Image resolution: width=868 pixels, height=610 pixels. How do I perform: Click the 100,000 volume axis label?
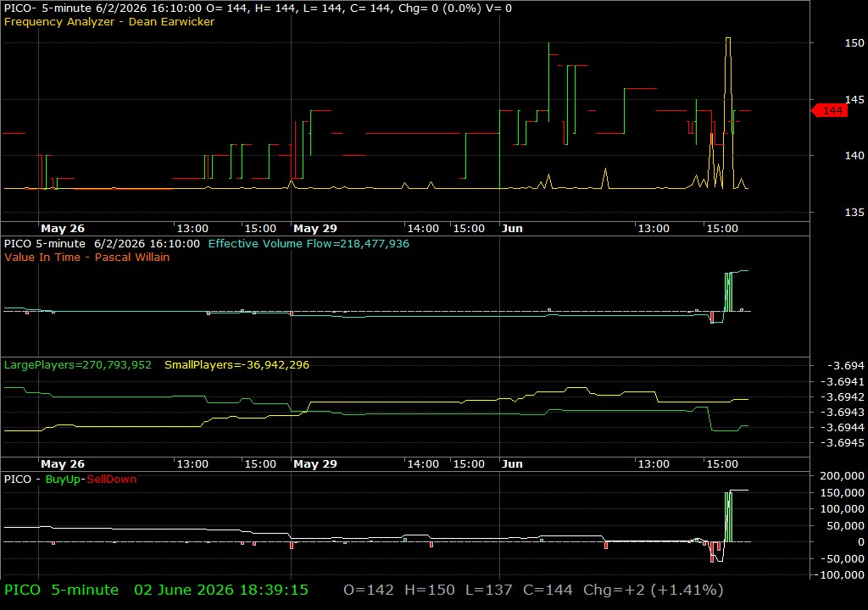tap(842, 508)
